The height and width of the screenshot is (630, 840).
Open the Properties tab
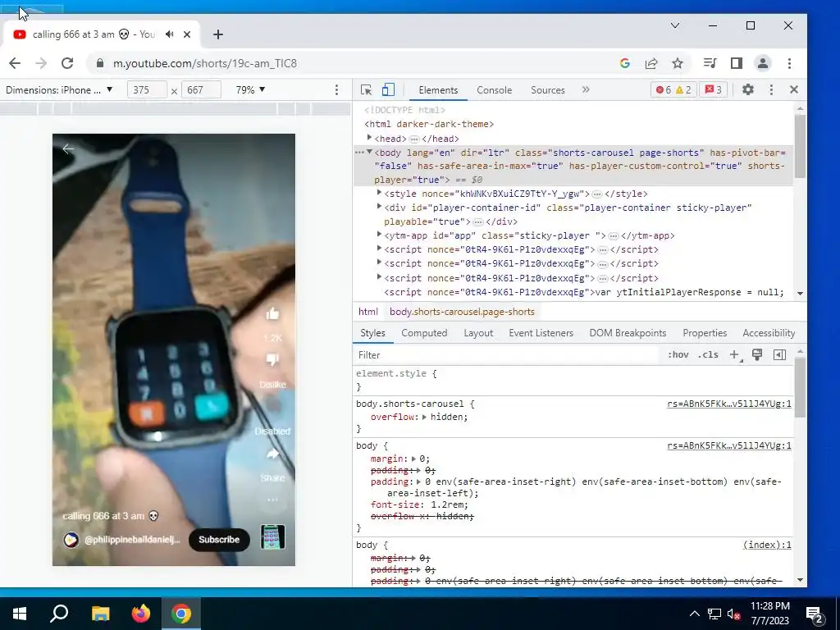705,333
